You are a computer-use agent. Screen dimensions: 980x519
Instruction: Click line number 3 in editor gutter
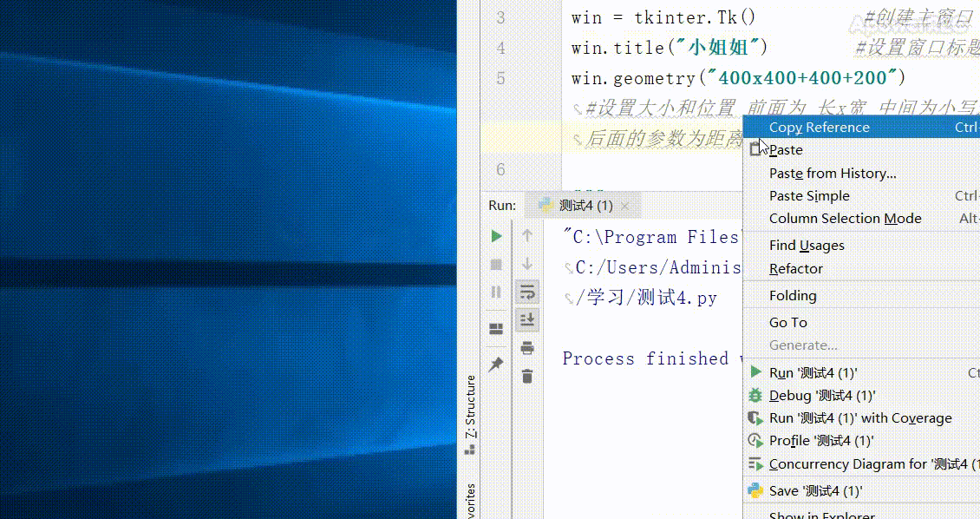click(x=500, y=17)
